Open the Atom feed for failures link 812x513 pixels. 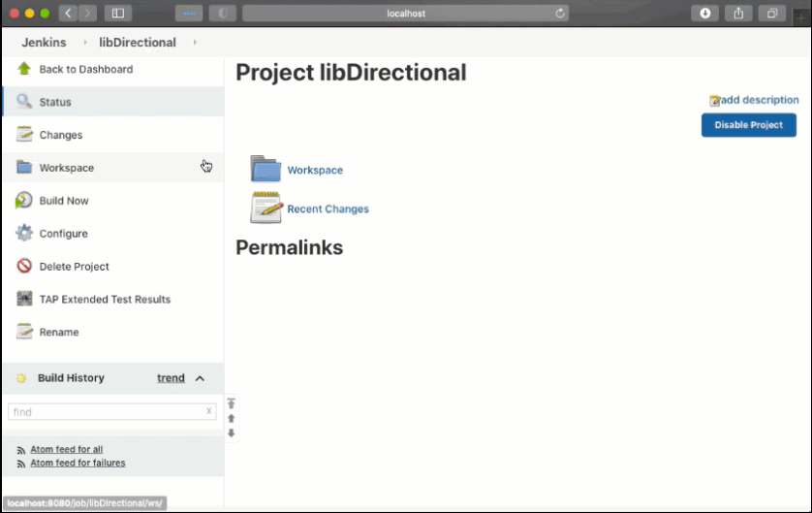click(x=78, y=464)
